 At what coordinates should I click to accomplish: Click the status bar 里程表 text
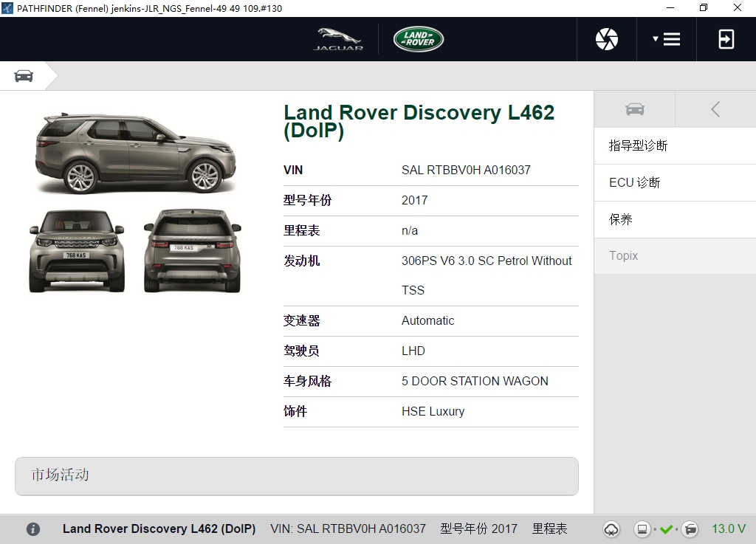click(549, 529)
